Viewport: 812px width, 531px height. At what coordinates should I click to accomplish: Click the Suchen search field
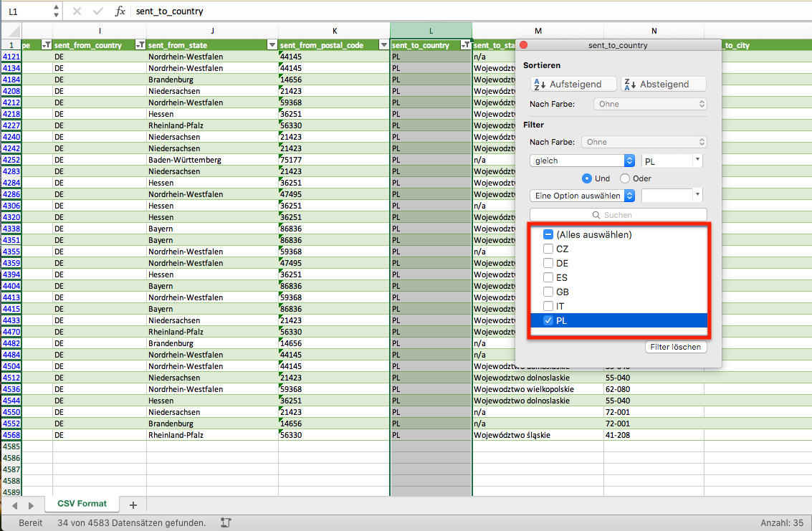(x=618, y=214)
